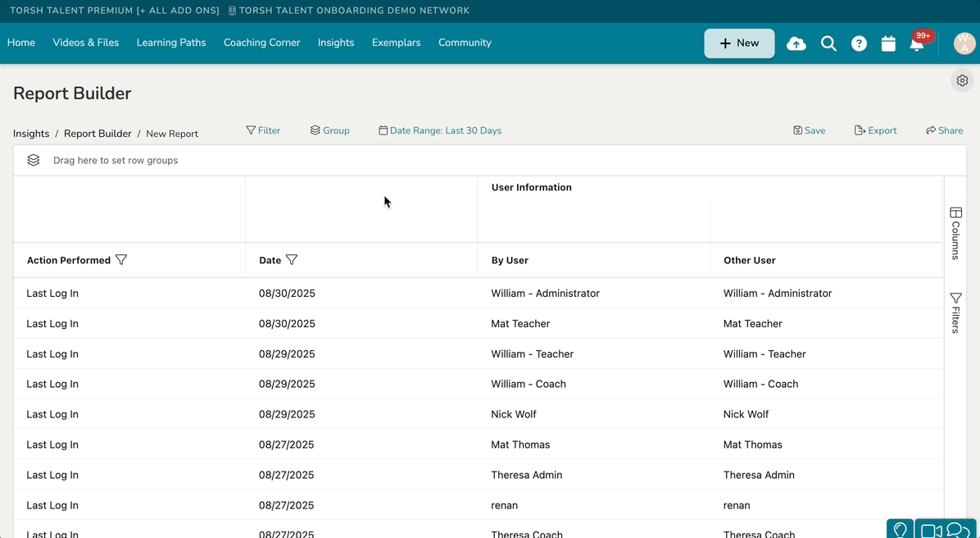Image resolution: width=980 pixels, height=538 pixels.
Task: Click the cloud upload icon
Action: click(x=796, y=43)
